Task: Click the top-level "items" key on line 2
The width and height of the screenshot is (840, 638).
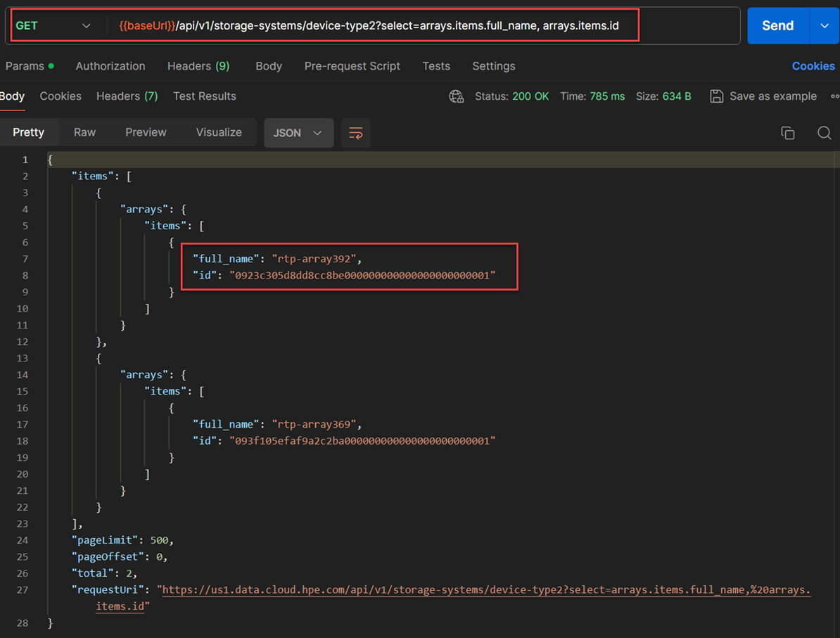Action: click(93, 177)
